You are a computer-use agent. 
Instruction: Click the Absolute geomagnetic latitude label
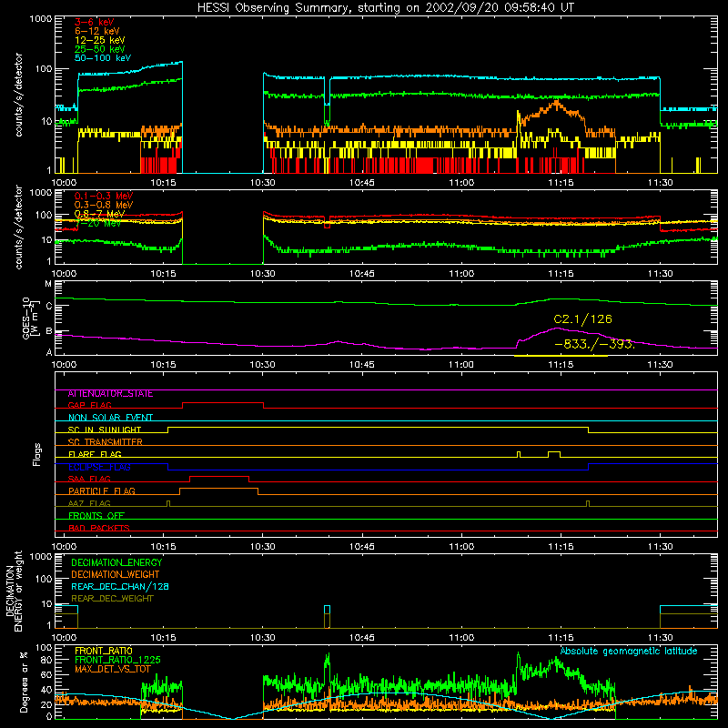629,651
